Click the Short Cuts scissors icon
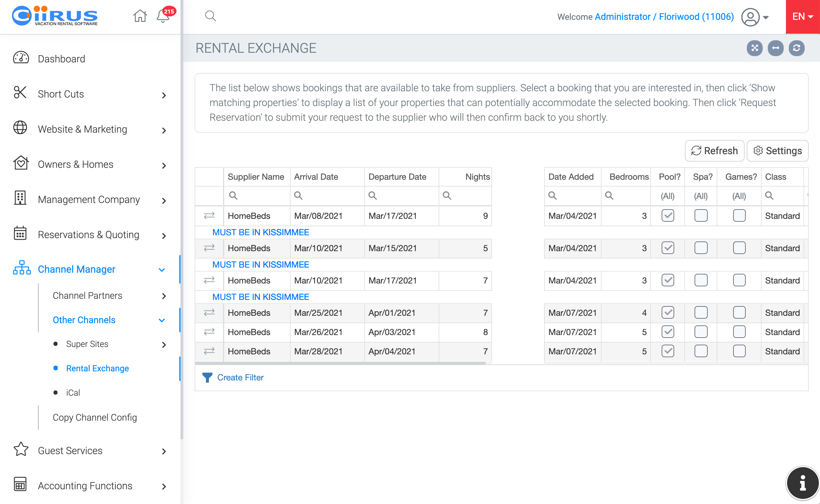 pos(20,93)
